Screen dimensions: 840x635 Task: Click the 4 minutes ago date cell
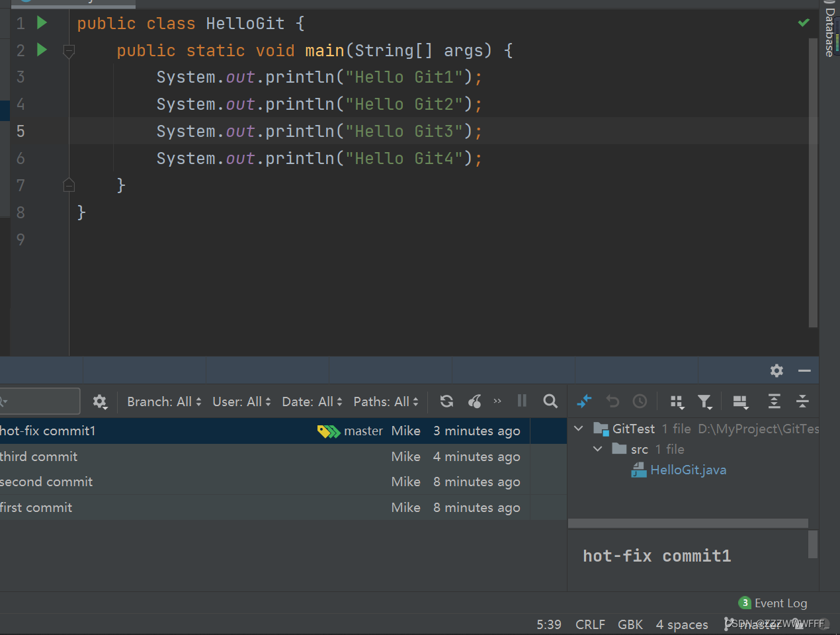click(x=477, y=456)
